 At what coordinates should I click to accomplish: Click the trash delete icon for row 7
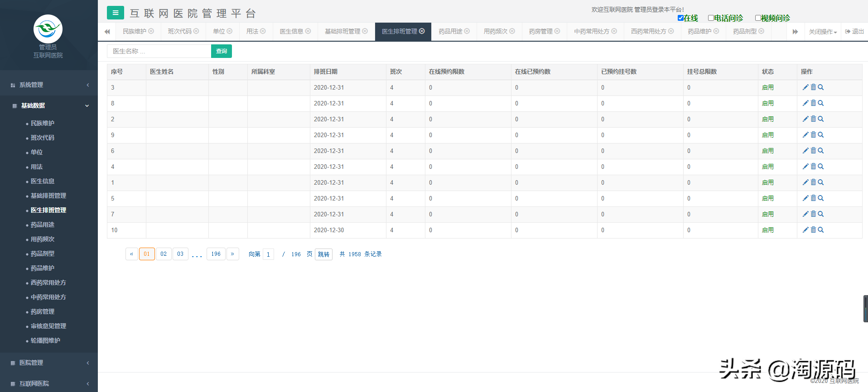click(x=813, y=214)
